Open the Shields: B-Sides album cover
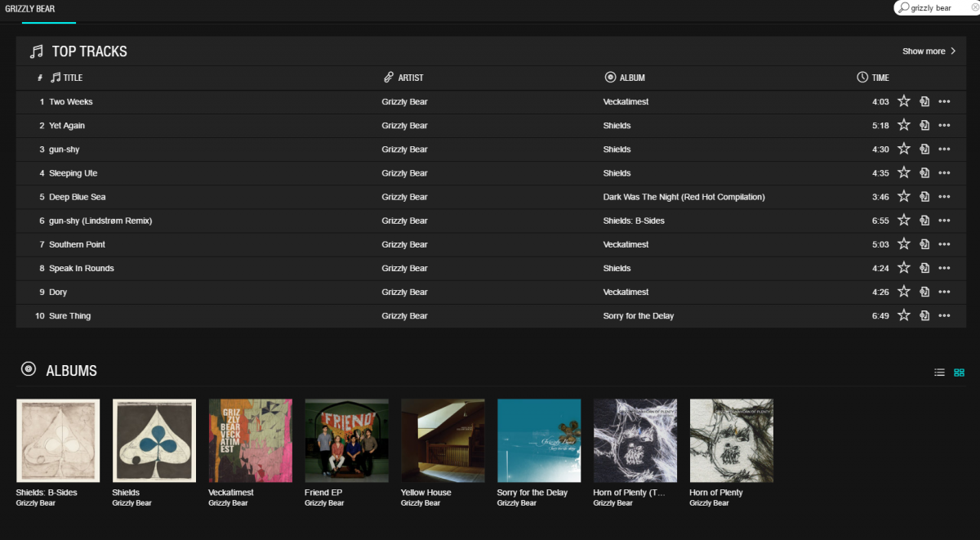The height and width of the screenshot is (540, 980). click(58, 440)
